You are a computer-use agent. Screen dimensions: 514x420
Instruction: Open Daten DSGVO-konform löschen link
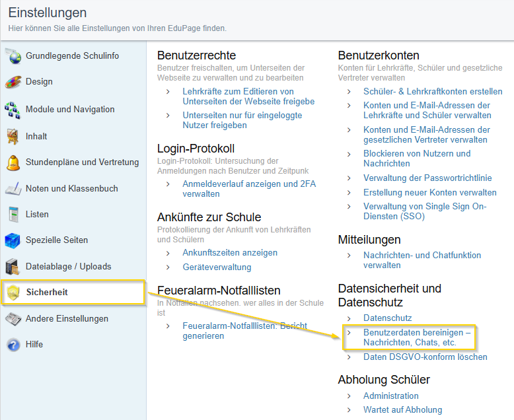click(x=425, y=357)
